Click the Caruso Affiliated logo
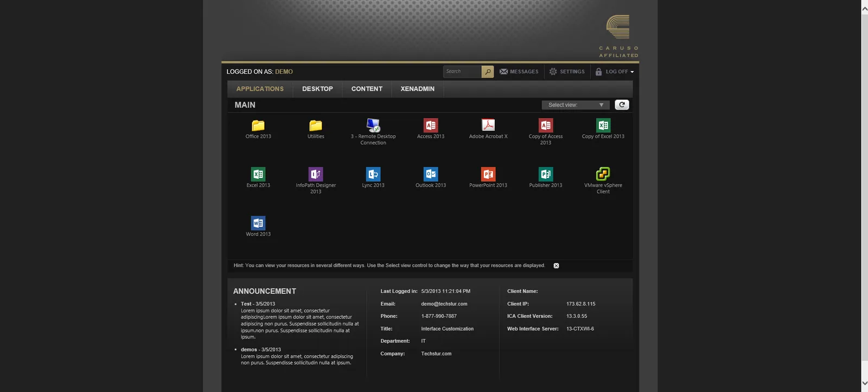Viewport: 868px width, 392px height. tap(618, 36)
